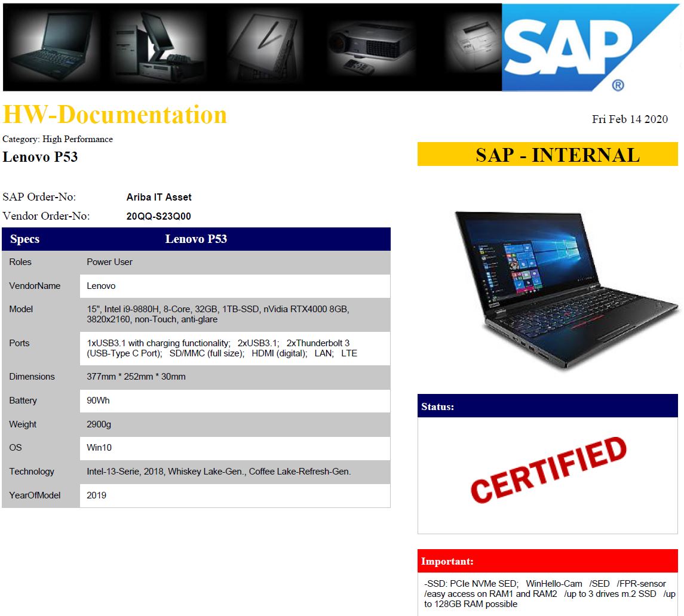Click the ports description with Thunderbolt 3
Viewport: 684px width, 616px height.
tap(222, 349)
